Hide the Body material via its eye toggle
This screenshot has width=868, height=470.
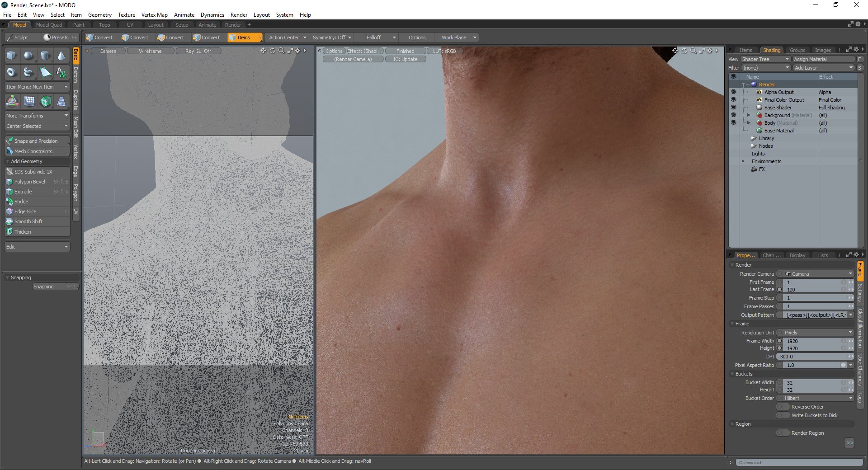733,122
